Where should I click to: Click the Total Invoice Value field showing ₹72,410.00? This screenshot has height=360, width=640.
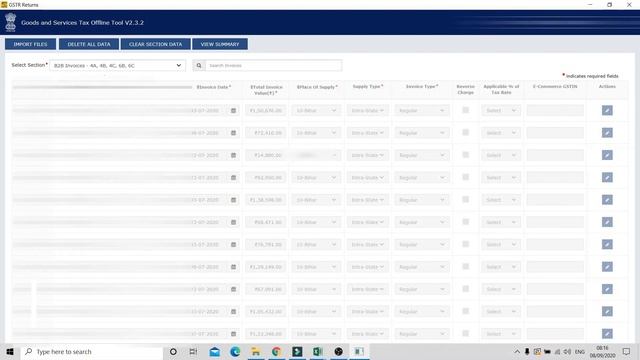266,133
